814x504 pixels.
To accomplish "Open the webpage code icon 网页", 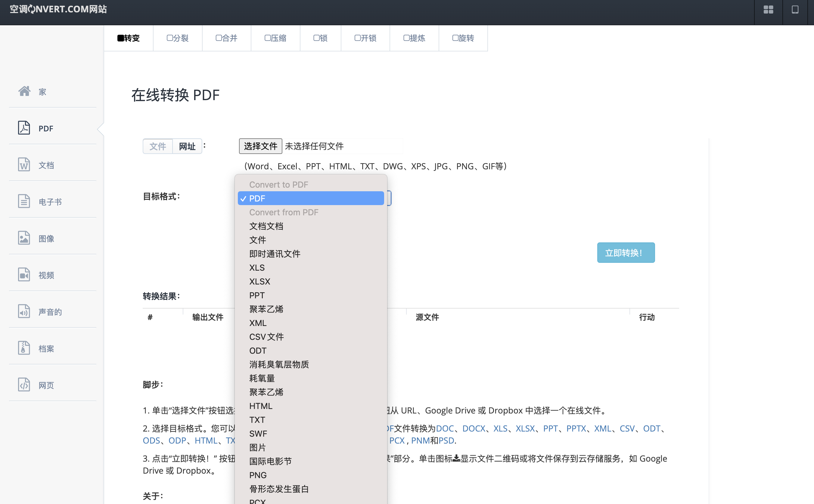I will click(x=24, y=385).
